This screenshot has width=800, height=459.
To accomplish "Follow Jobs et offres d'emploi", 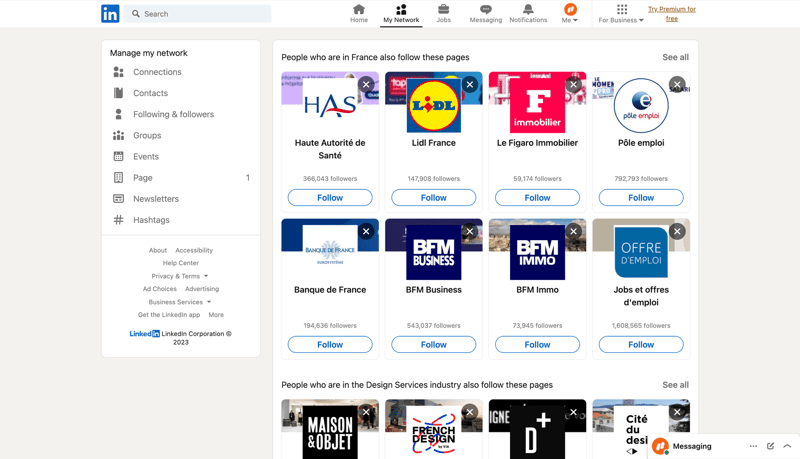I will click(641, 344).
